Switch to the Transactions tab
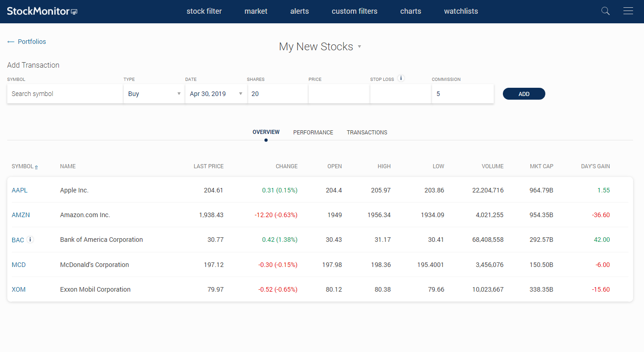This screenshot has height=352, width=644. [x=367, y=133]
